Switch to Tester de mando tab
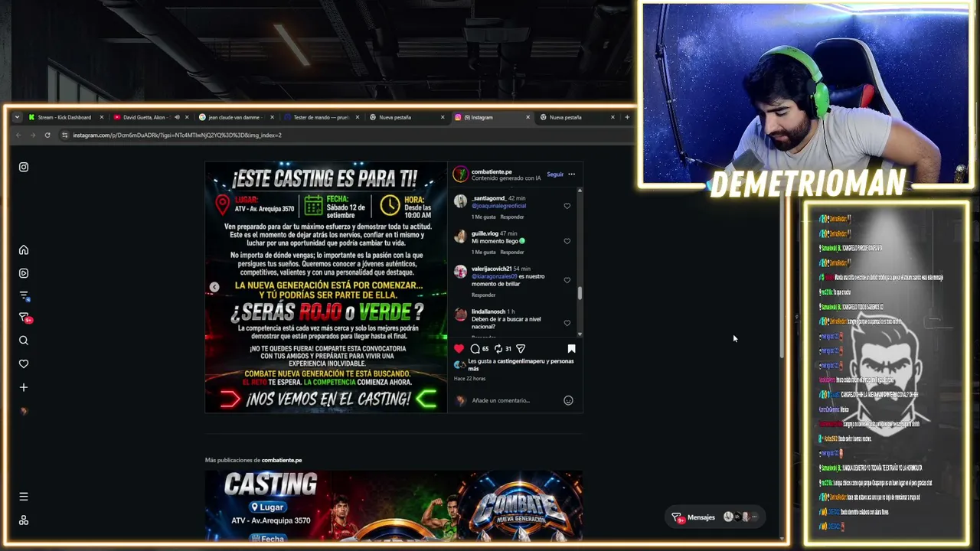Image resolution: width=980 pixels, height=551 pixels. point(321,117)
